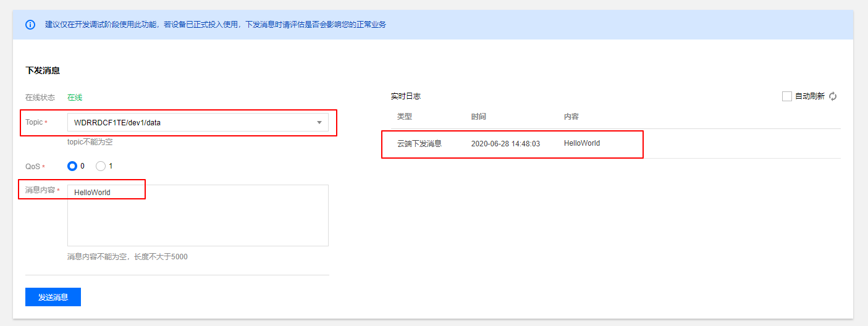
Task: Click the 类型 column header
Action: point(405,117)
